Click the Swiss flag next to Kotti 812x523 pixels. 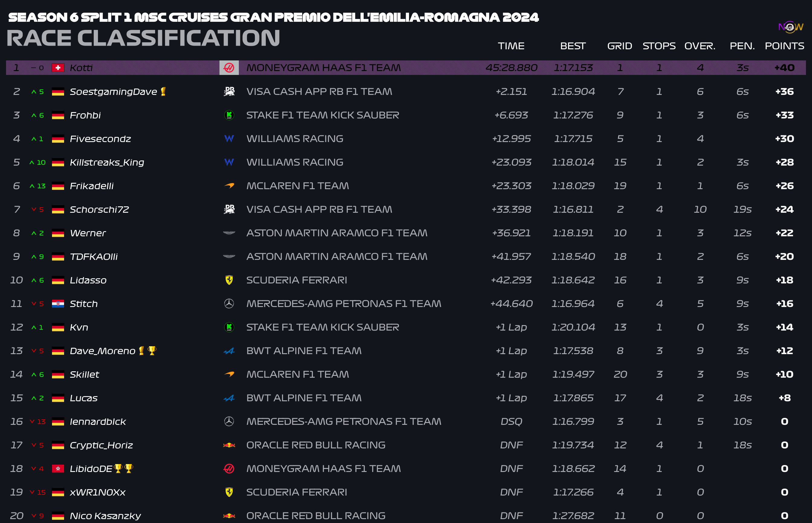(x=58, y=68)
